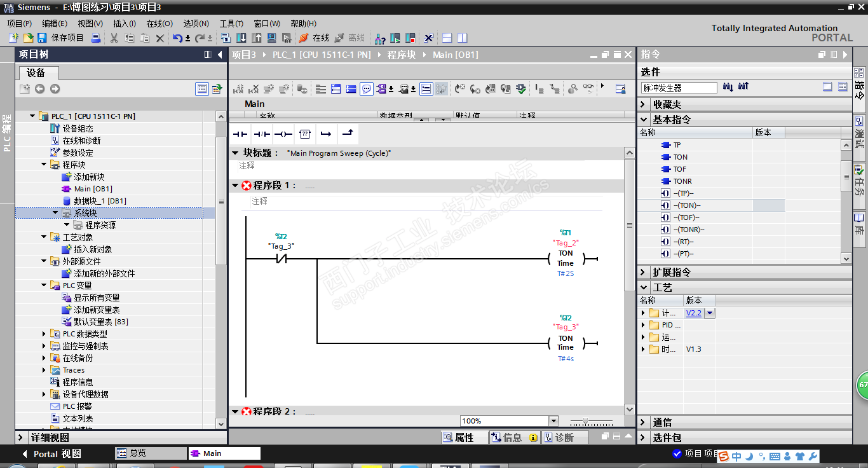This screenshot has width=868, height=468.
Task: Insert an output coil from favorites bar
Action: (x=283, y=134)
